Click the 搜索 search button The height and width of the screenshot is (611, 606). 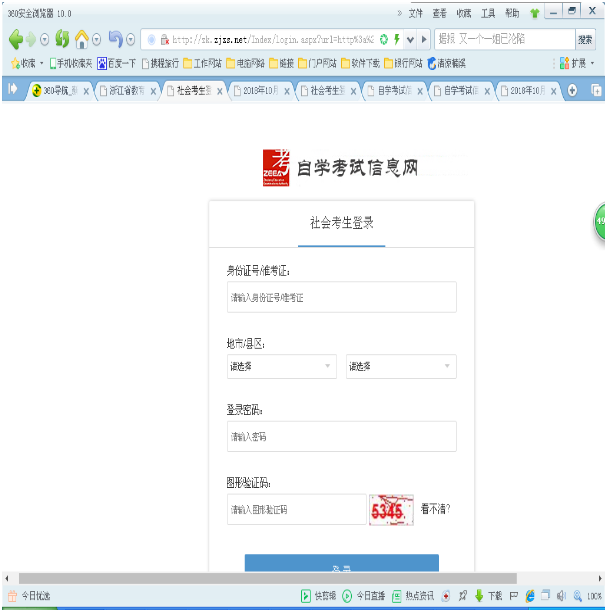coord(586,40)
